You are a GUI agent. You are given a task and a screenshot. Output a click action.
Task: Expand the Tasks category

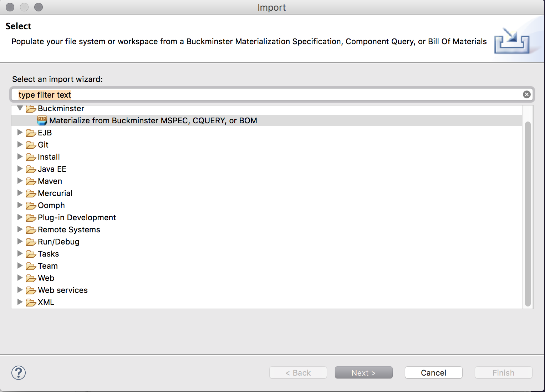tap(20, 253)
